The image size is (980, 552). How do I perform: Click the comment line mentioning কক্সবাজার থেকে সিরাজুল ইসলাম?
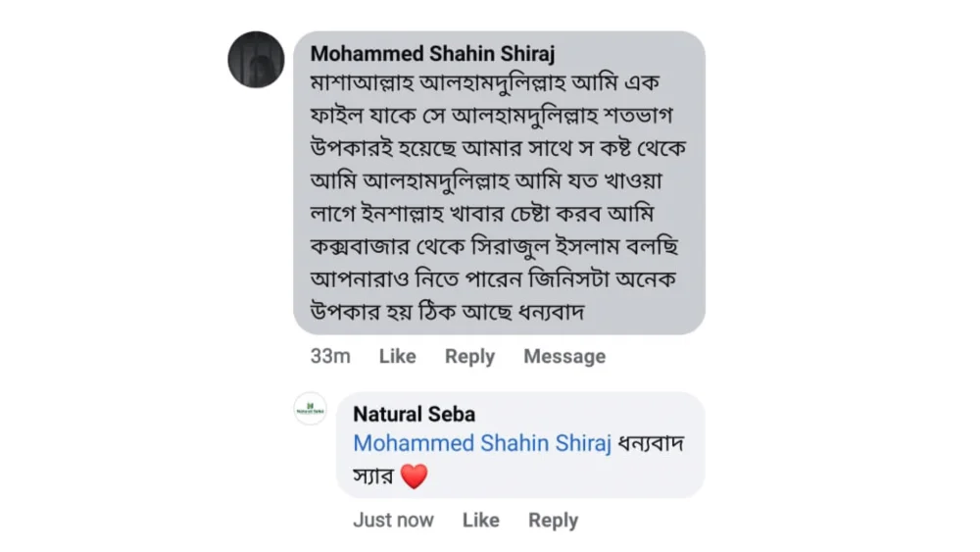point(494,246)
